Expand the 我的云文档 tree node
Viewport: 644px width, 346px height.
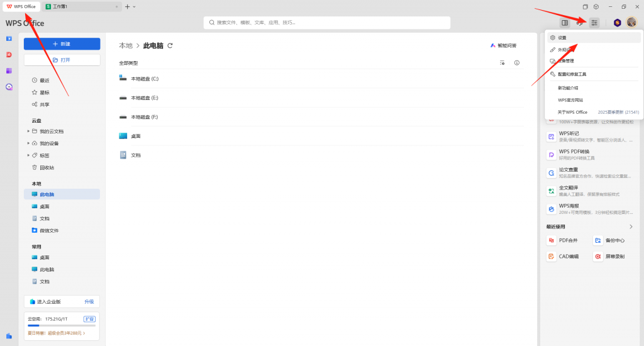click(28, 131)
